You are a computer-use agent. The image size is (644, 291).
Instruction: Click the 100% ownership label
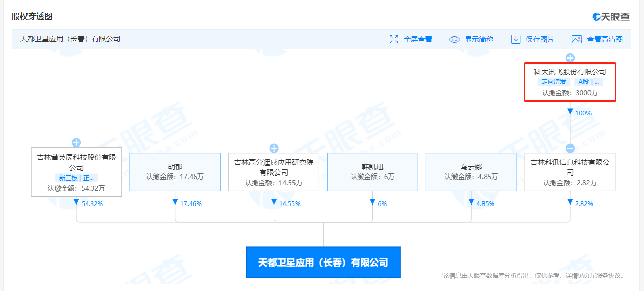point(583,113)
